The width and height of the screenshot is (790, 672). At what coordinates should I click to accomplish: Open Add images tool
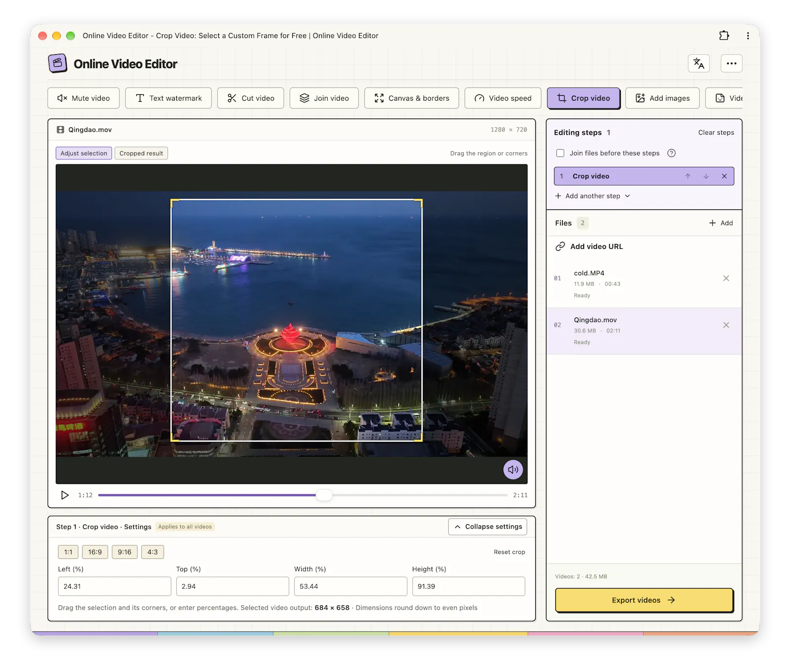coord(663,98)
